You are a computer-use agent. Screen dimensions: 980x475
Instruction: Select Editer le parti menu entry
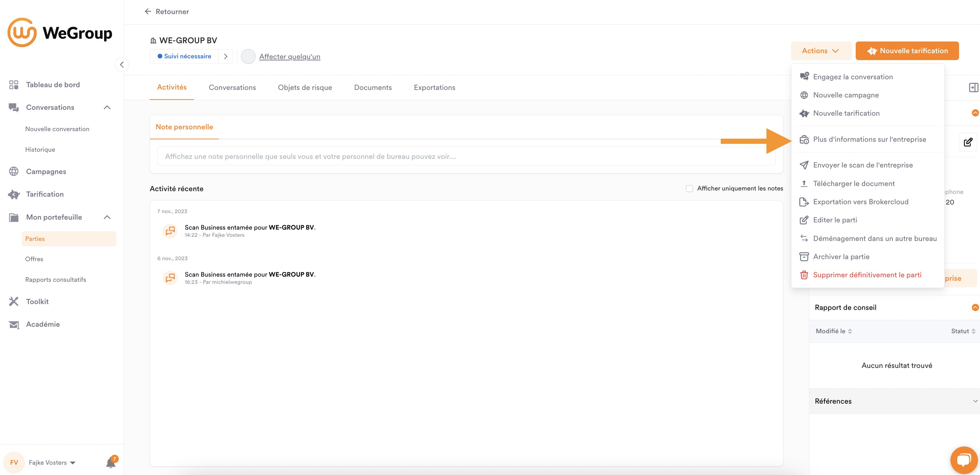click(868, 220)
